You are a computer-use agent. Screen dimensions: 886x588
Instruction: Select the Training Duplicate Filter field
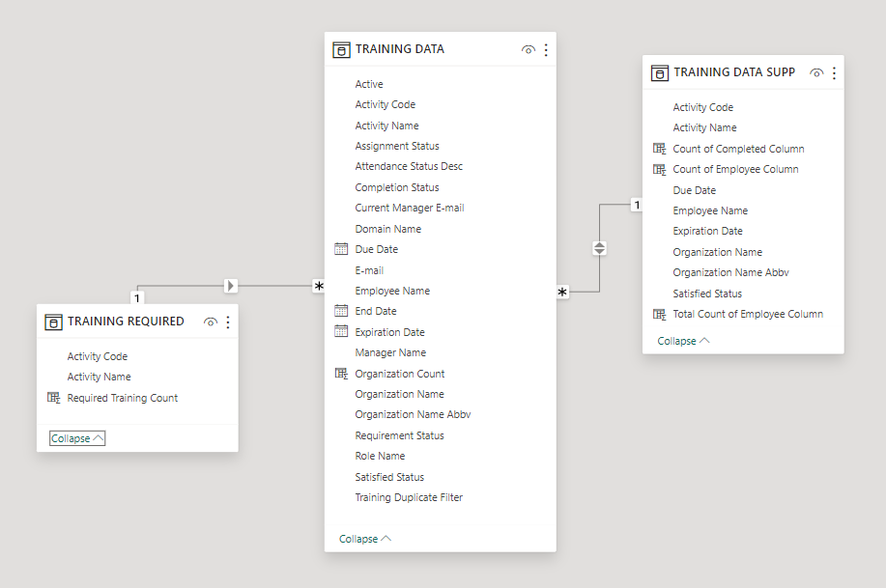coord(409,497)
